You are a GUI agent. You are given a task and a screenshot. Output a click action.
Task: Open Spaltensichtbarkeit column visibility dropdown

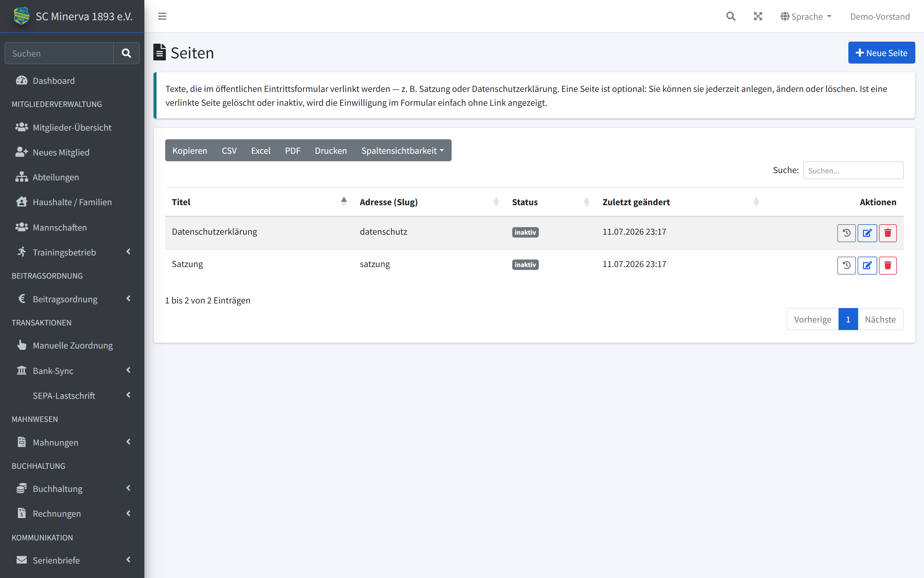click(x=403, y=151)
